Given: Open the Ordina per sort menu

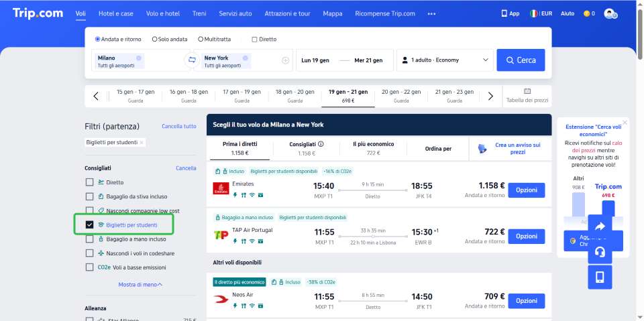Looking at the screenshot, I should click(x=438, y=149).
